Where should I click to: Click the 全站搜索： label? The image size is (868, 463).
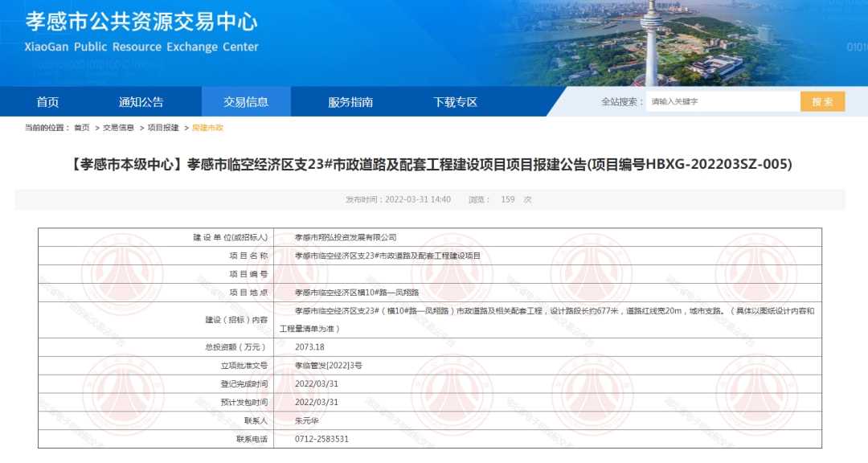622,102
